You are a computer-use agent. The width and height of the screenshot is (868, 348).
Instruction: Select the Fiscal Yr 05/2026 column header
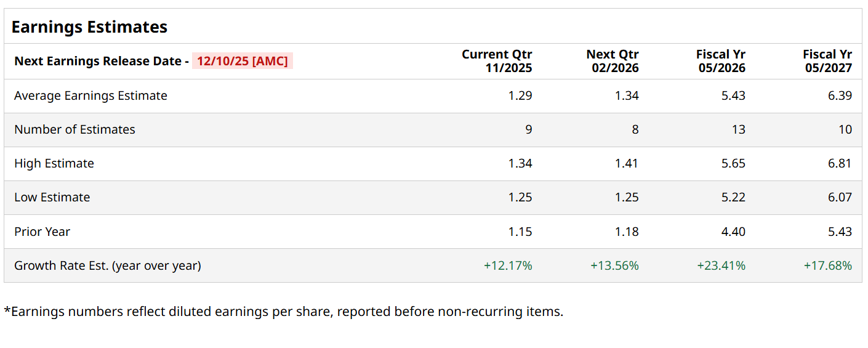[721, 61]
